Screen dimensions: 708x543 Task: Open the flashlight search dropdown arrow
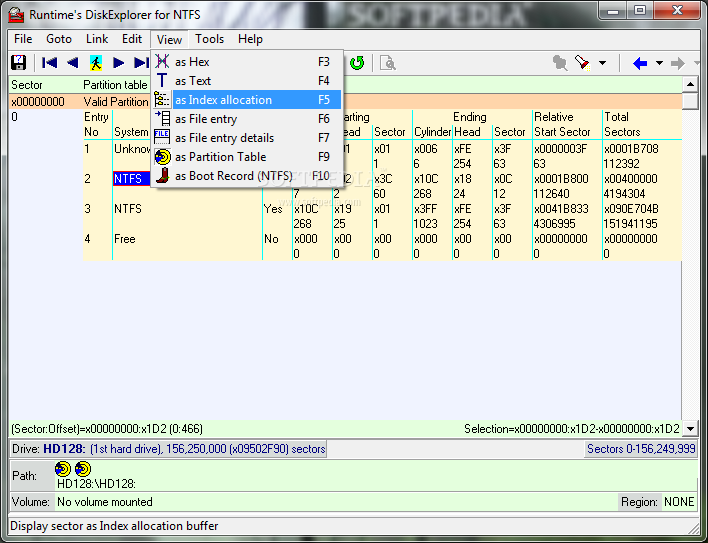pyautogui.click(x=602, y=63)
